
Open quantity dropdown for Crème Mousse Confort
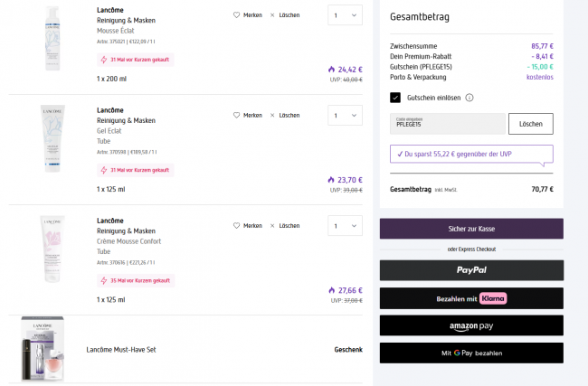(344, 226)
